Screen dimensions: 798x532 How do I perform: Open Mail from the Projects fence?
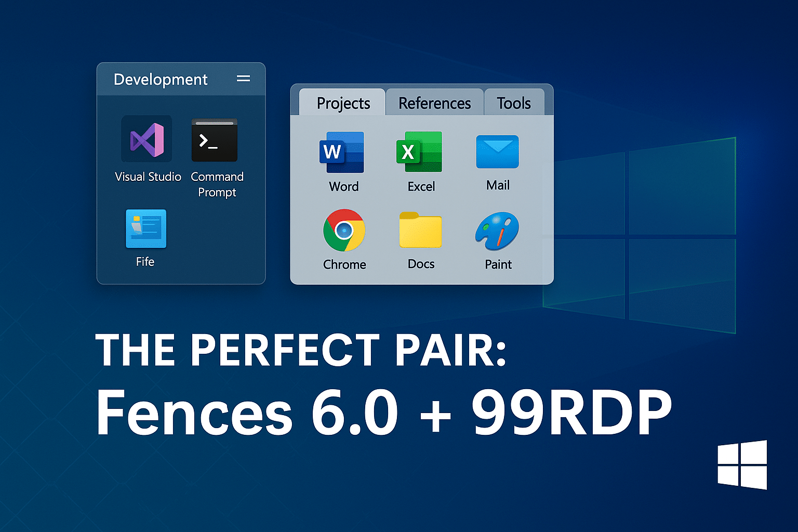pos(497,152)
